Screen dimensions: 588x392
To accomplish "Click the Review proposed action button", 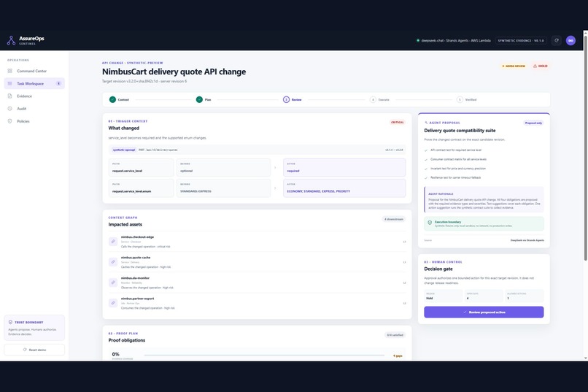I will 484,312.
